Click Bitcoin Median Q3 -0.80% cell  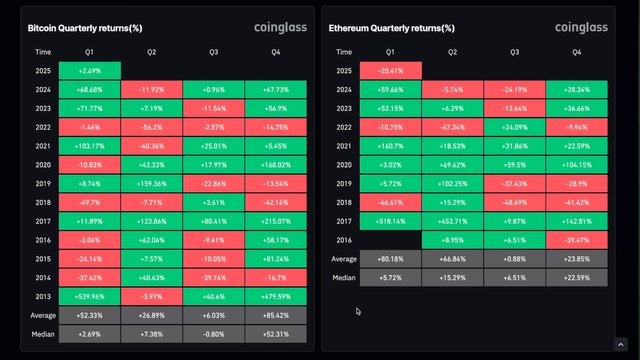tap(214, 334)
